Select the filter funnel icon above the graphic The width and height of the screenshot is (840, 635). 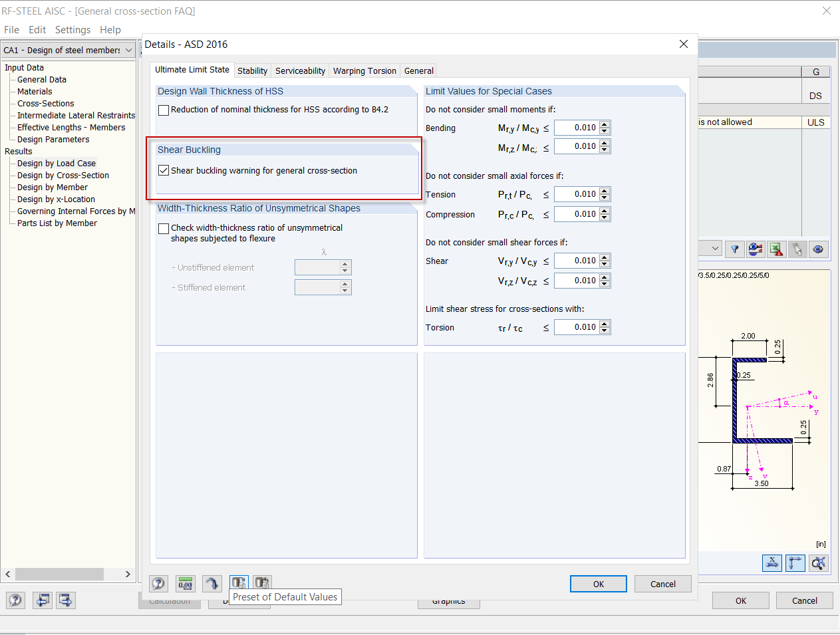734,248
